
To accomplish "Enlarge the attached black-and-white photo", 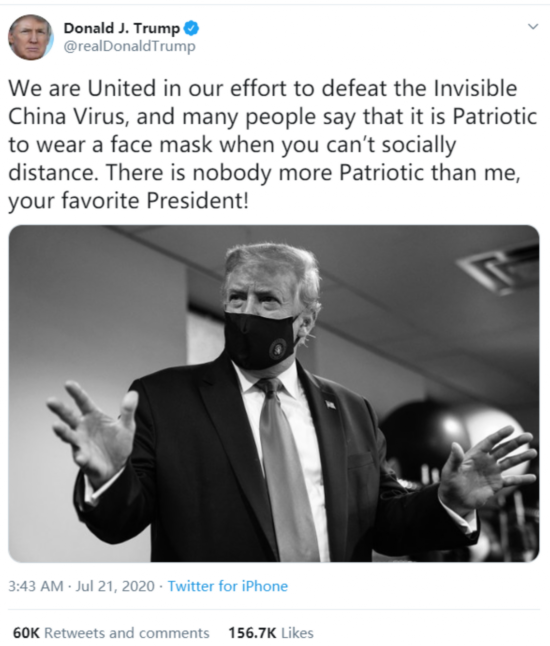I will click(x=274, y=393).
